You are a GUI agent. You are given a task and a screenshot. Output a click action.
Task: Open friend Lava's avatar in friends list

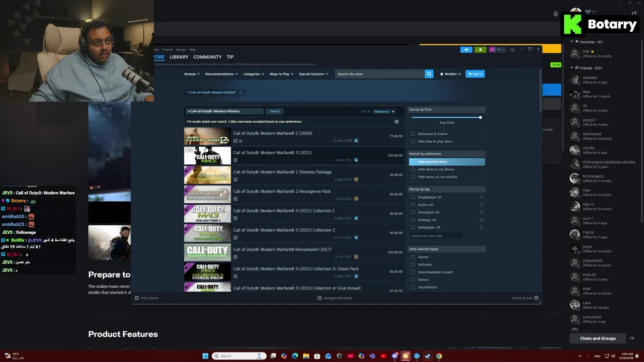tap(575, 305)
